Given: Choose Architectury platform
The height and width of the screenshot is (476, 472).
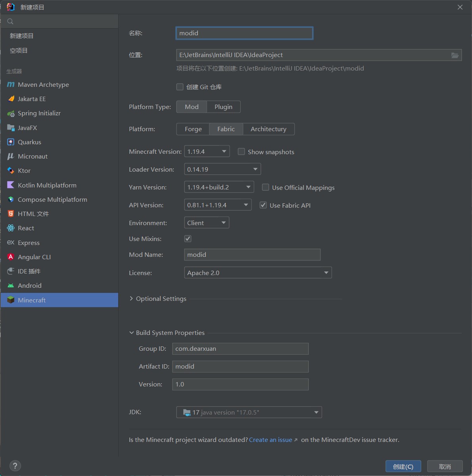Looking at the screenshot, I should 269,129.
